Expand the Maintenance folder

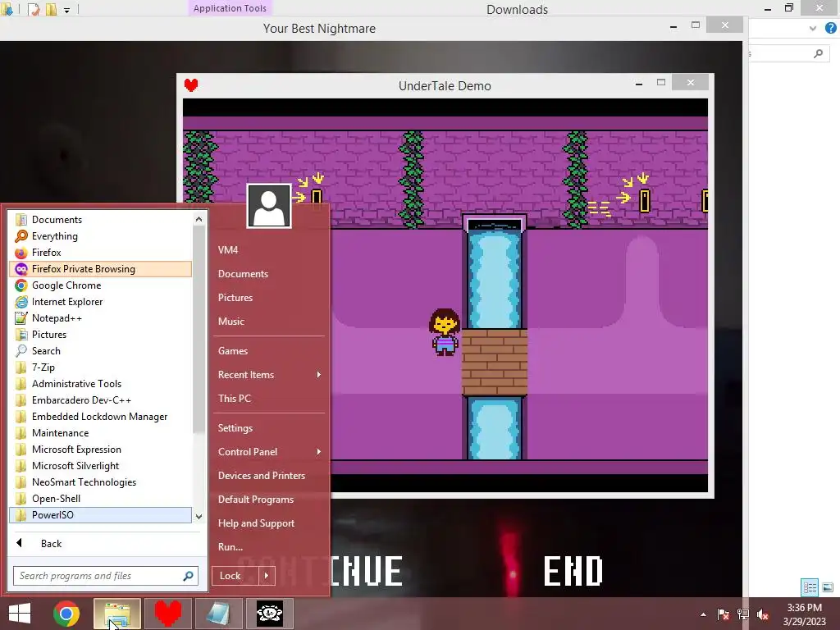[x=101, y=433]
